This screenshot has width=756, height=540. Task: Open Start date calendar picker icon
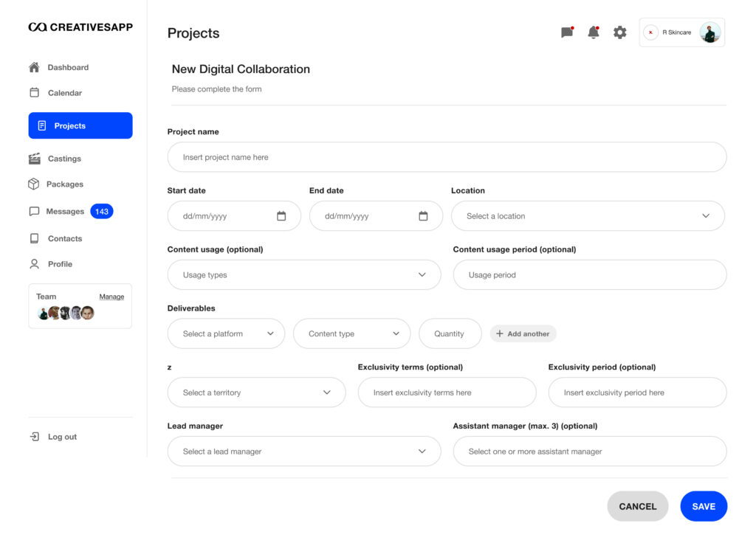281,216
